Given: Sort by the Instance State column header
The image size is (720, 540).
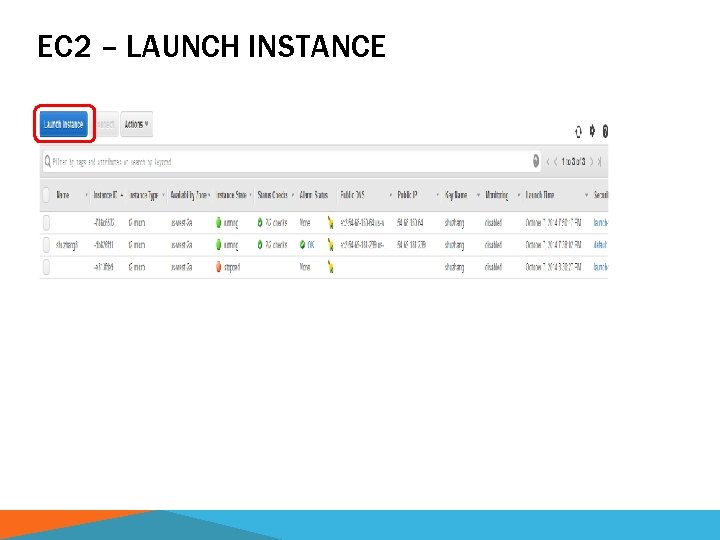Looking at the screenshot, I should [x=231, y=195].
